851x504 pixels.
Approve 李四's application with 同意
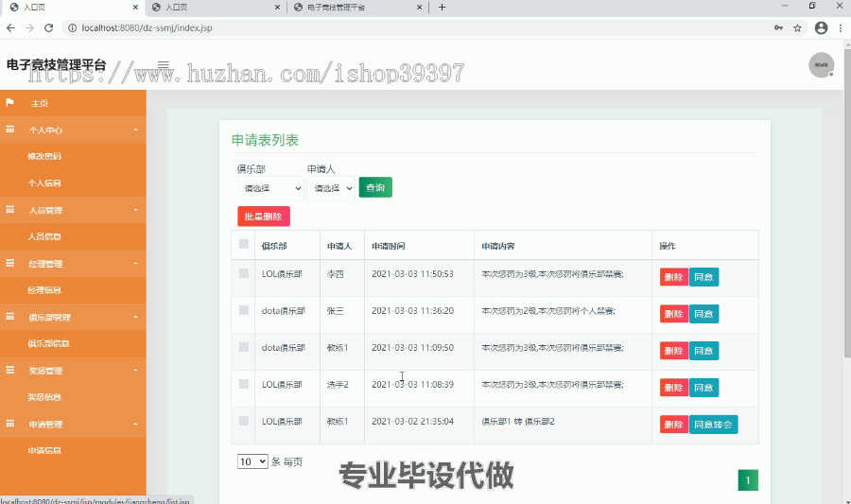(703, 277)
